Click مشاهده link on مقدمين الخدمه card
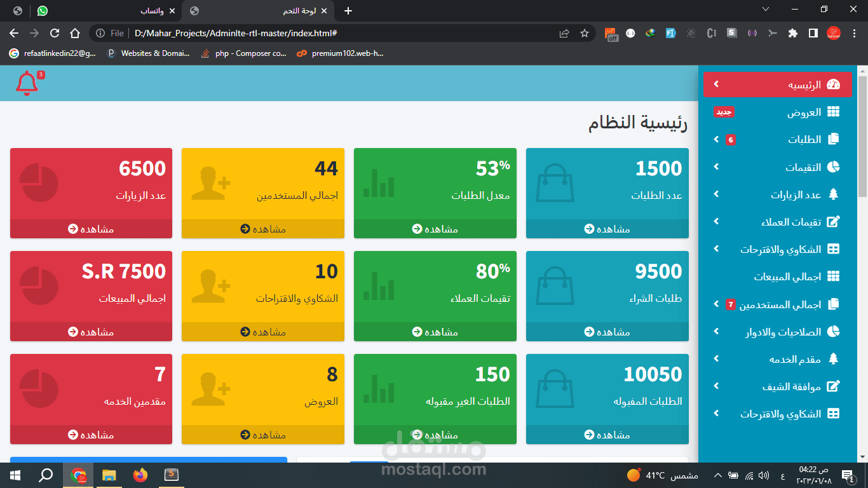 tap(91, 435)
